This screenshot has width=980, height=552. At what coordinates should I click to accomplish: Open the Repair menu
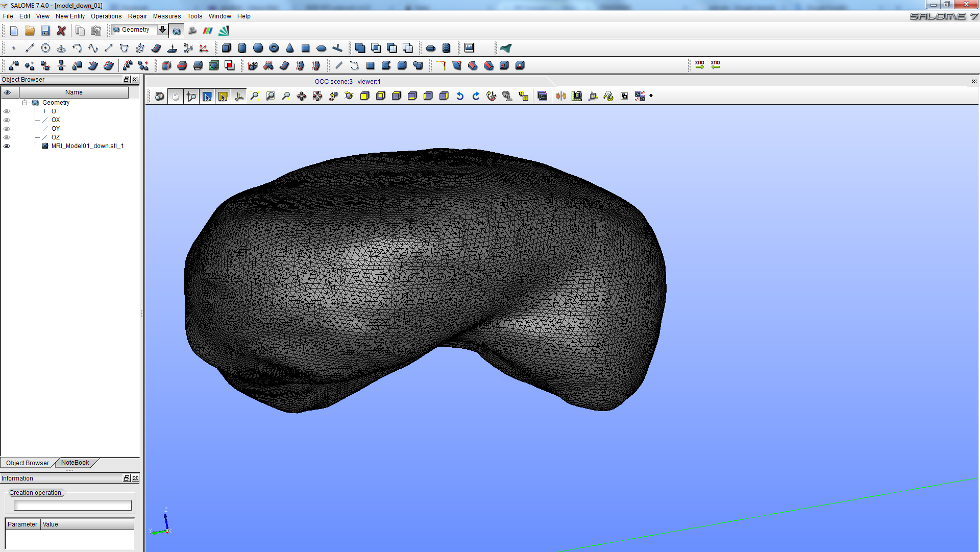pos(137,16)
